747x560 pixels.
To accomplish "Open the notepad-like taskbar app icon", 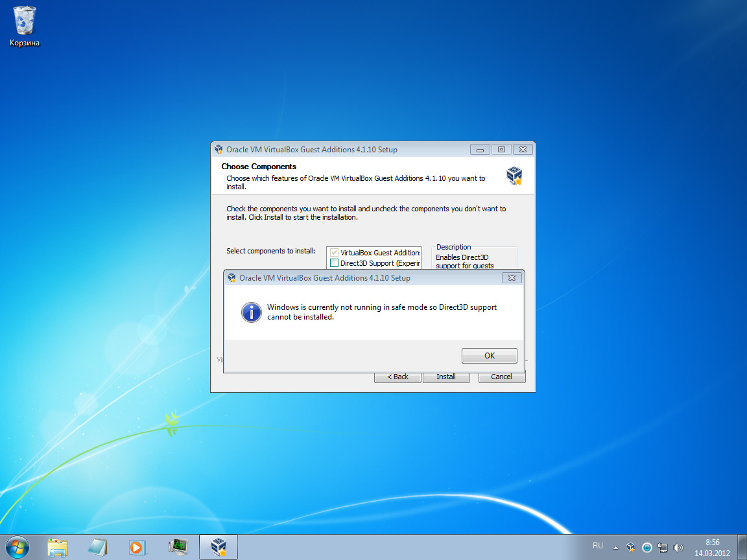I will [97, 548].
